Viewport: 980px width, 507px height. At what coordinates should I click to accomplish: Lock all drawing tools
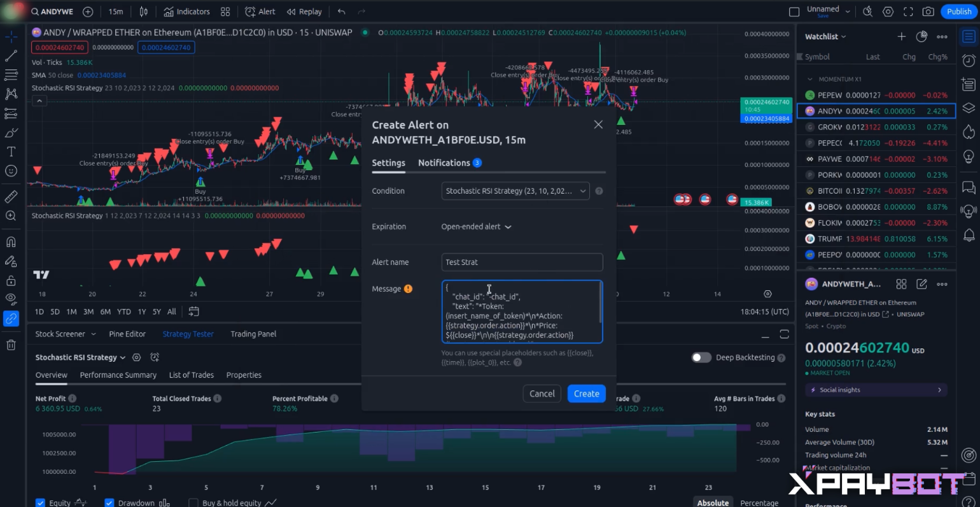click(11, 280)
